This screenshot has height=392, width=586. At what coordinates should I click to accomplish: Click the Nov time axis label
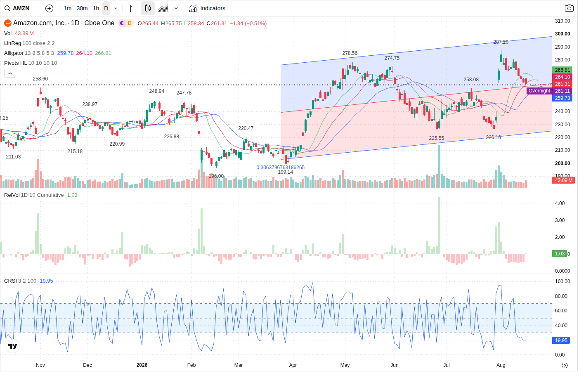40,365
